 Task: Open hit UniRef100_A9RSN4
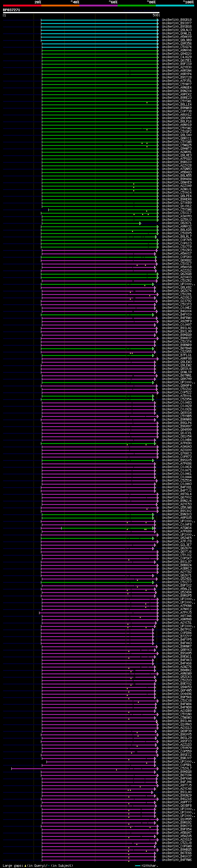177,71
